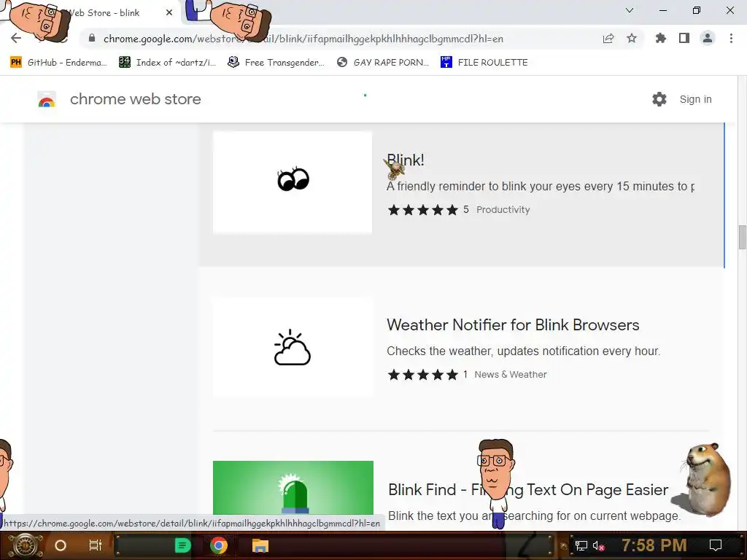
Task: Open the Extensions puzzle piece menu
Action: coord(661,39)
